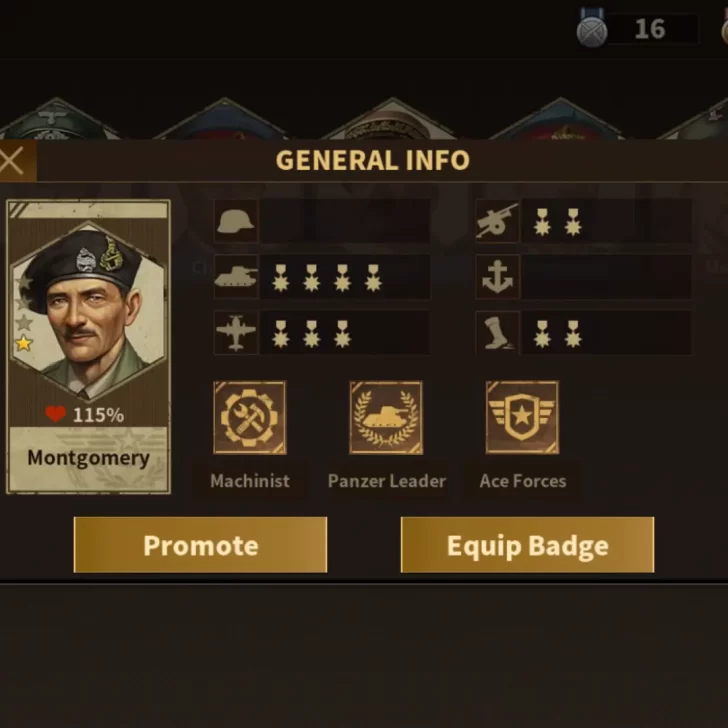Tap the navy anchor icon
This screenshot has width=728, height=728.
click(x=497, y=277)
